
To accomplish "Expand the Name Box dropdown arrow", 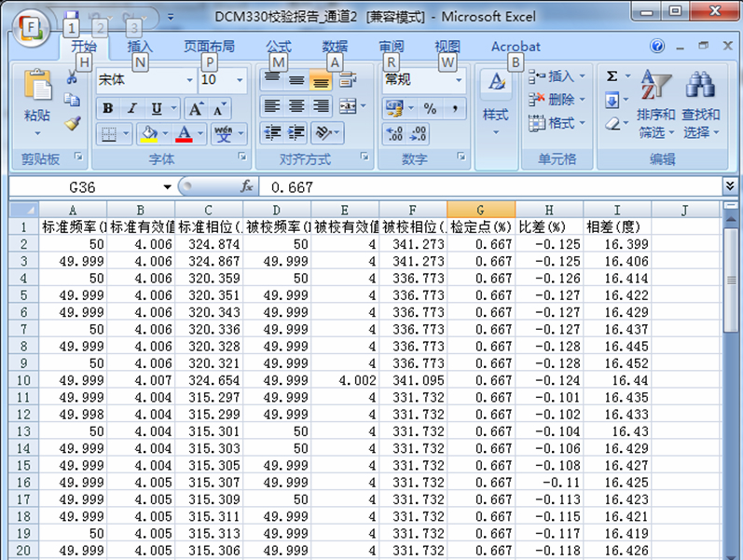I will tap(168, 187).
